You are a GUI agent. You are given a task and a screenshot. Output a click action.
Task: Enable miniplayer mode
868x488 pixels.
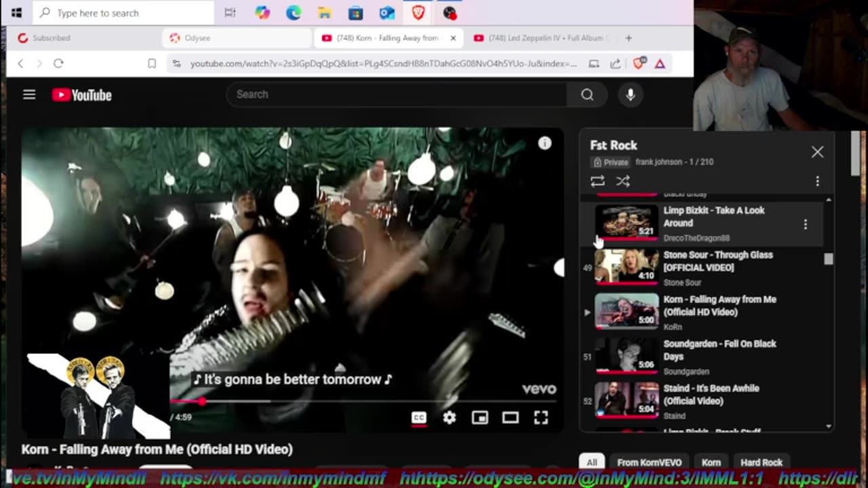[x=480, y=418]
